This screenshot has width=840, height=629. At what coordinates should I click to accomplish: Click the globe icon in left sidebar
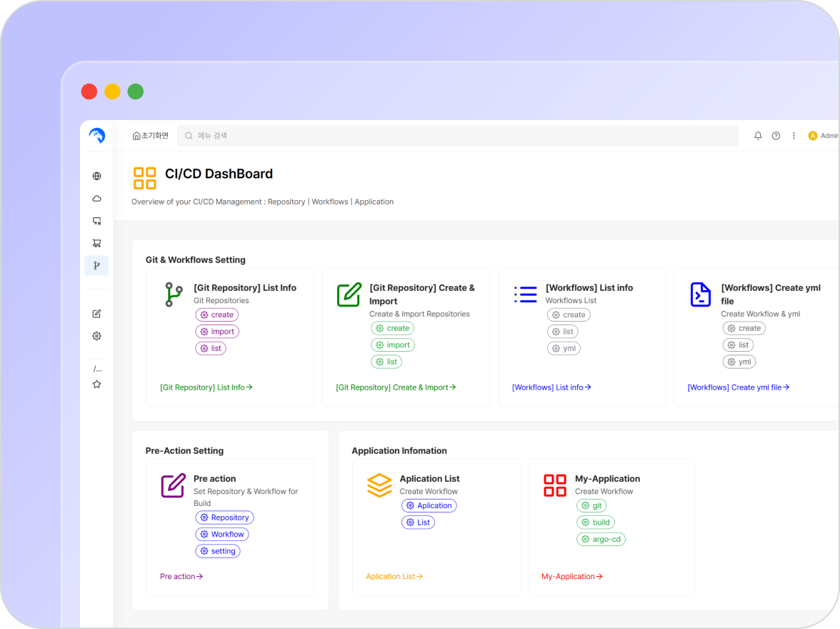96,176
